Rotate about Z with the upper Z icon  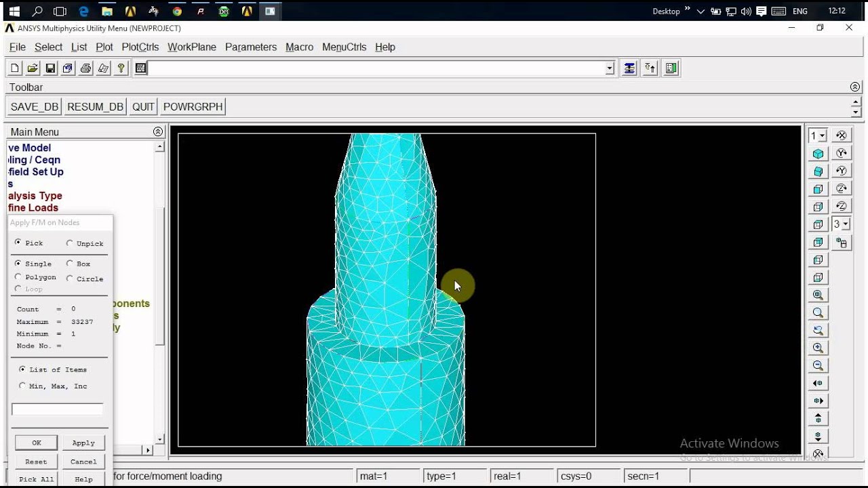[842, 188]
